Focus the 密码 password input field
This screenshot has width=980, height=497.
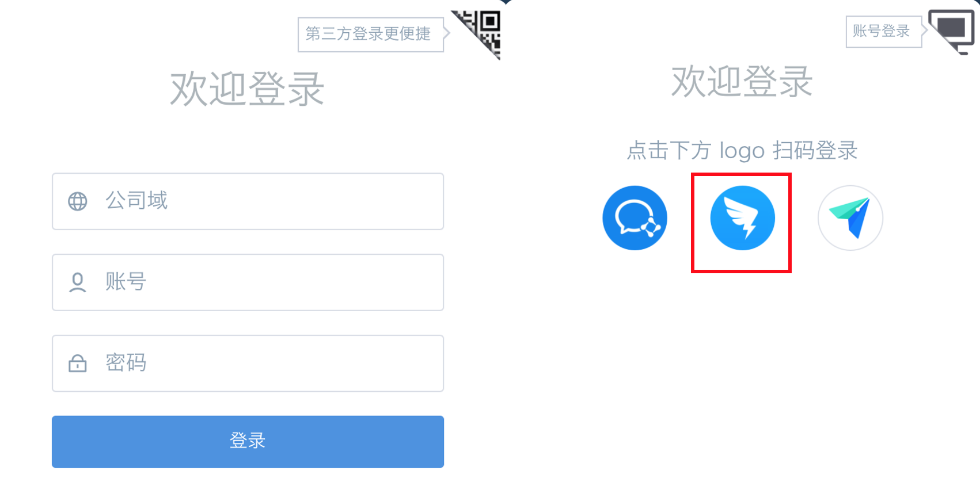pos(248,364)
